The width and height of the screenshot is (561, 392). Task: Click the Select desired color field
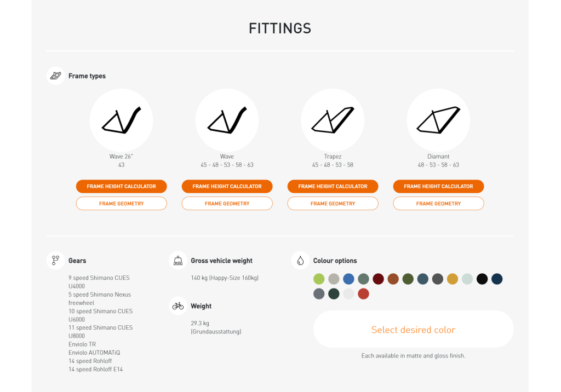coord(413,329)
